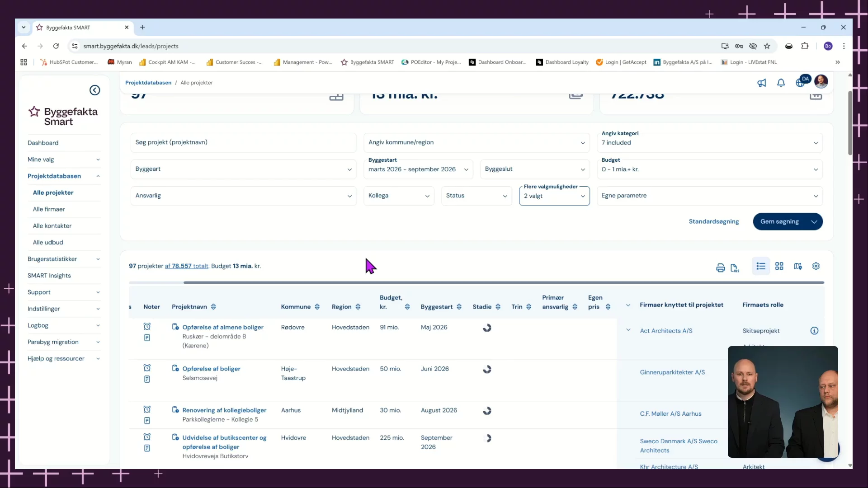This screenshot has width=868, height=488.
Task: Click alarm reminder icon for Rødovre project
Action: click(147, 326)
